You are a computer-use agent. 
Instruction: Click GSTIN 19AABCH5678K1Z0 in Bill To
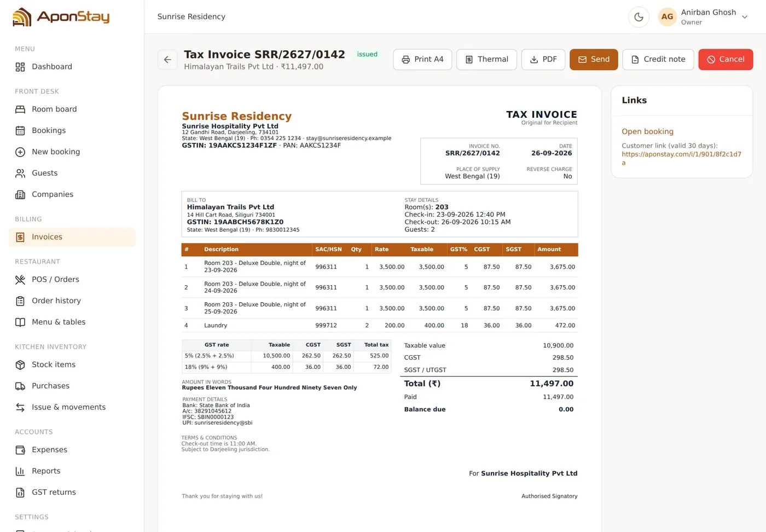tap(235, 222)
